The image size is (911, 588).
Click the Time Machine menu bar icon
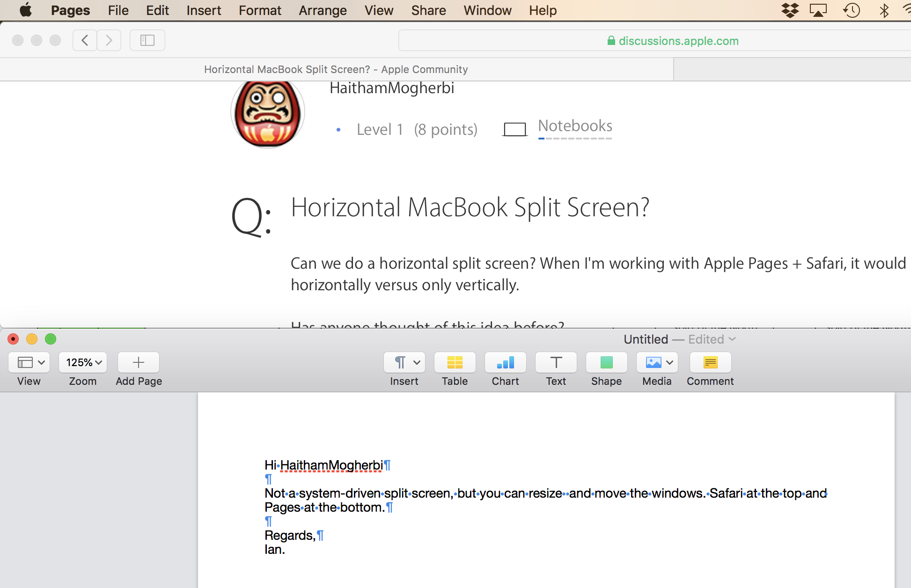[852, 10]
